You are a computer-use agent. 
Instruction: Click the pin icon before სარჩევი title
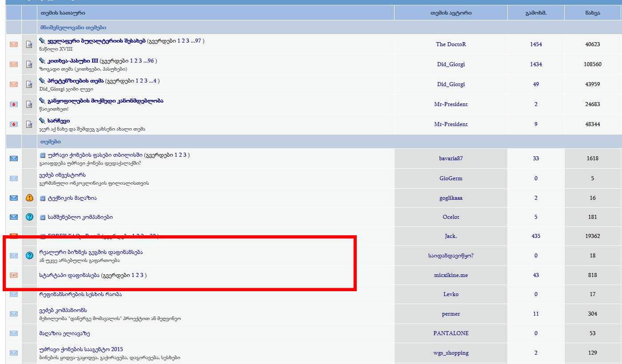coord(42,121)
